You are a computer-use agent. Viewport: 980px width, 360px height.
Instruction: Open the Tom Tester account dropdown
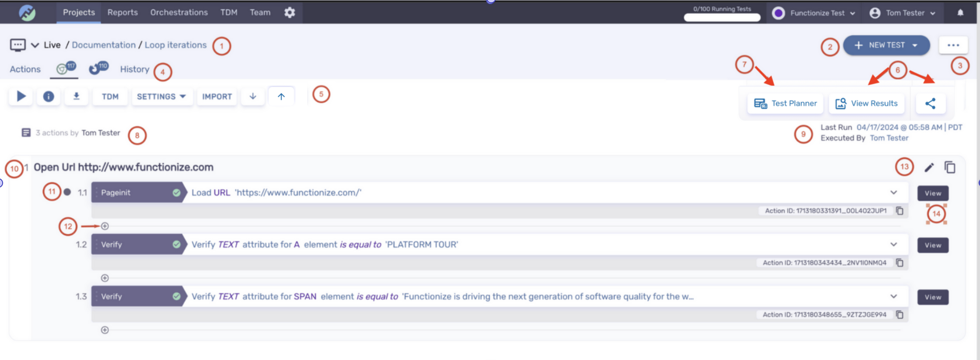(x=903, y=13)
